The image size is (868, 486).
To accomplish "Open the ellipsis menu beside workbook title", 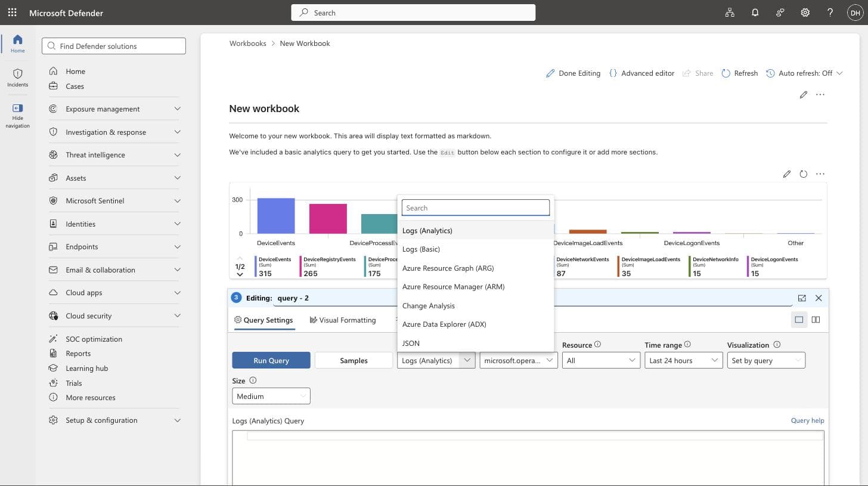I will click(x=820, y=95).
